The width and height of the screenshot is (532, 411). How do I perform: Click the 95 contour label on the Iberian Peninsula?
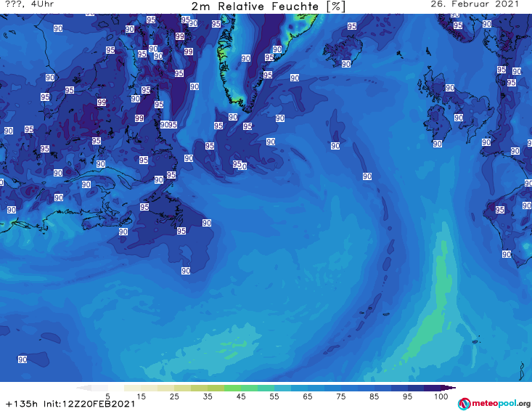[x=500, y=210]
